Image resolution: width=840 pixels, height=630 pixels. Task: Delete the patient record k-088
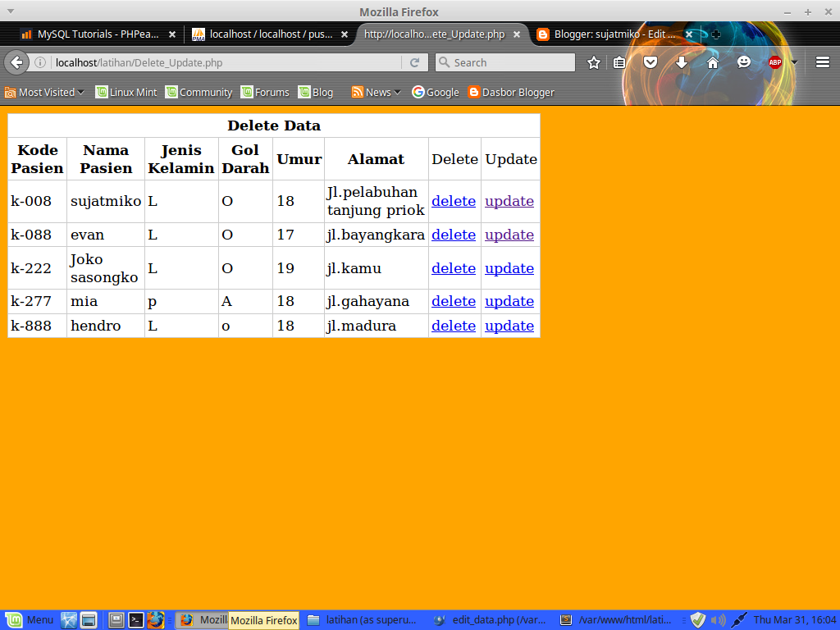pyautogui.click(x=454, y=234)
